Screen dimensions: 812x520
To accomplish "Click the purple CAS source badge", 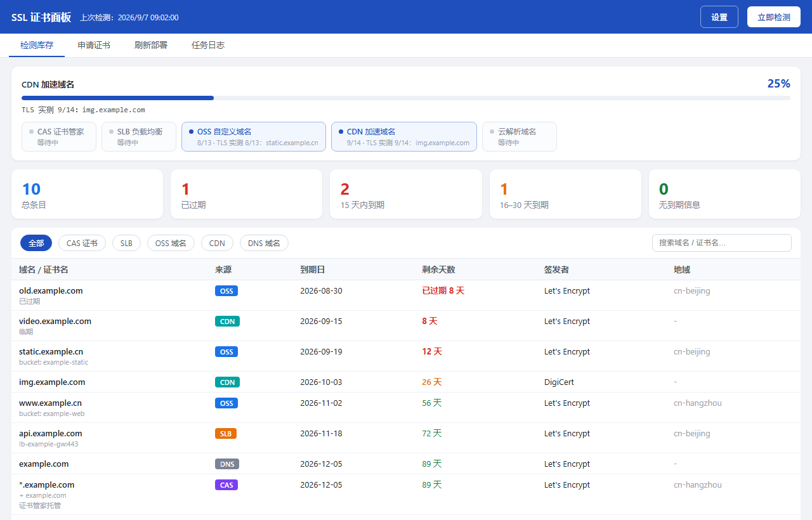I will [x=226, y=485].
